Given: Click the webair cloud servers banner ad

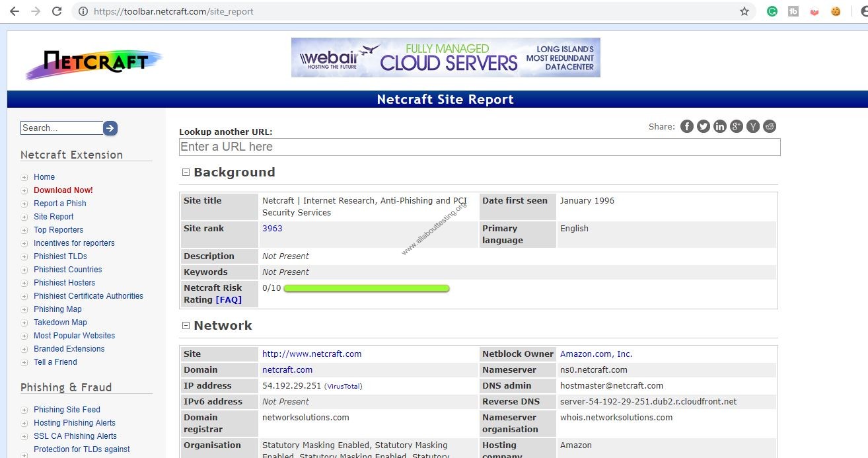Looking at the screenshot, I should (446, 57).
